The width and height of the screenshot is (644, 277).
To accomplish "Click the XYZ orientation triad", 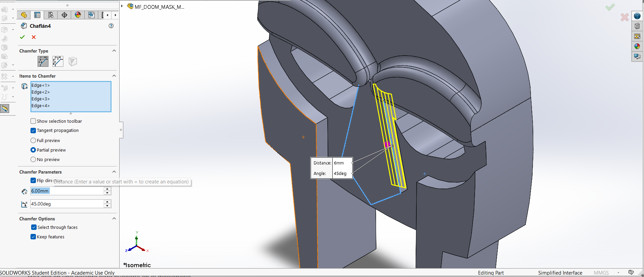I will 137,242.
